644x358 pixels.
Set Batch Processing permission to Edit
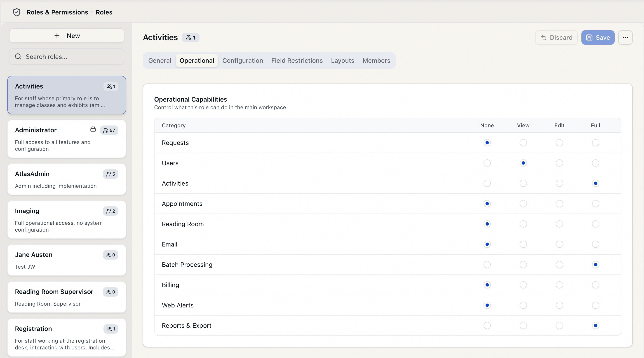click(x=559, y=265)
